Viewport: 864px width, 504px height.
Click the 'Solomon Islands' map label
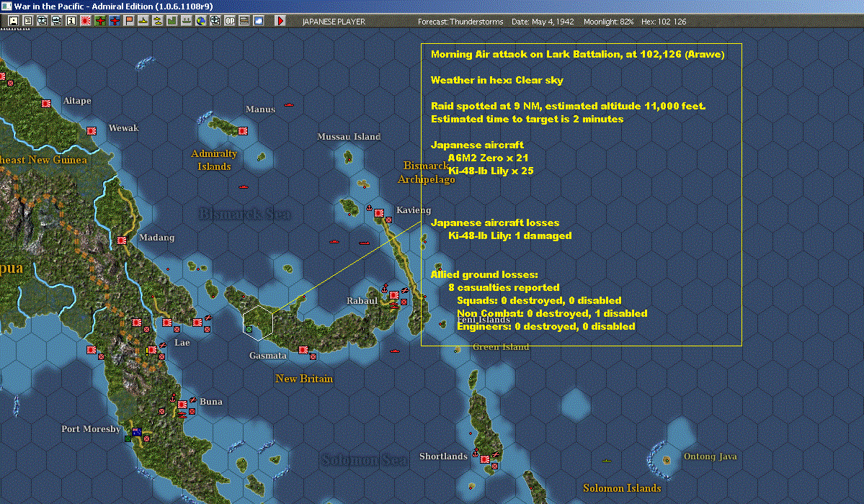pyautogui.click(x=622, y=488)
